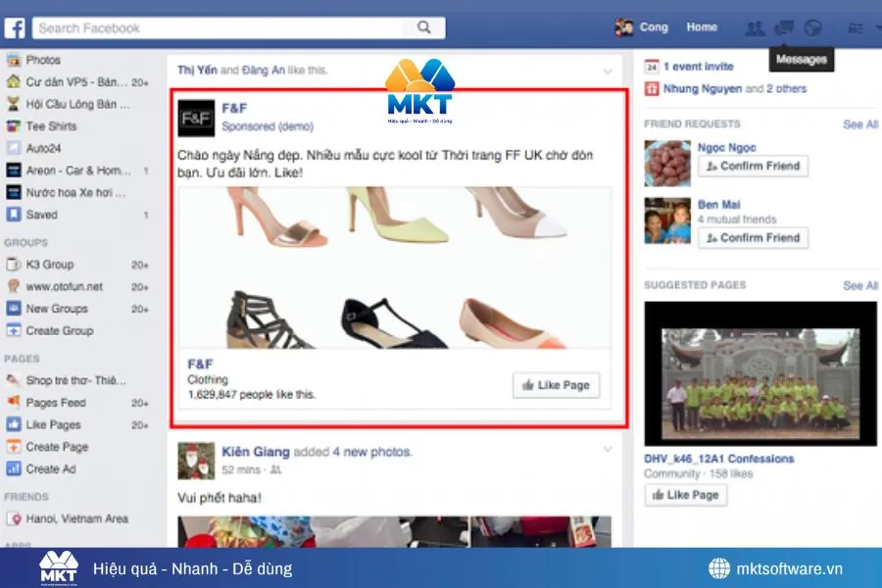This screenshot has height=588, width=882.
Task: Open the Messages icon in top navigation
Action: coord(783,27)
